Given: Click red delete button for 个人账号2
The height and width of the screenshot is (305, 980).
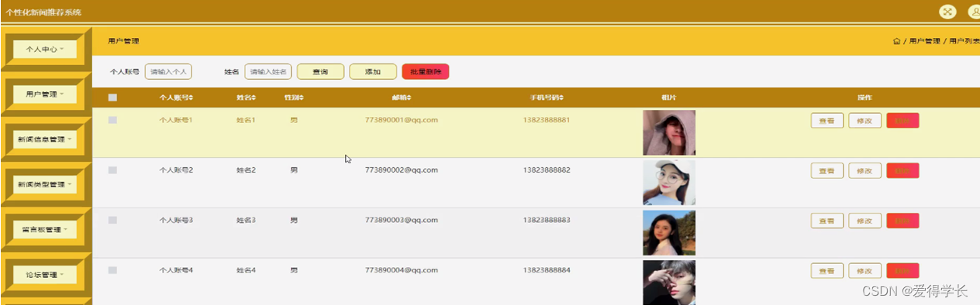Looking at the screenshot, I should pyautogui.click(x=902, y=170).
